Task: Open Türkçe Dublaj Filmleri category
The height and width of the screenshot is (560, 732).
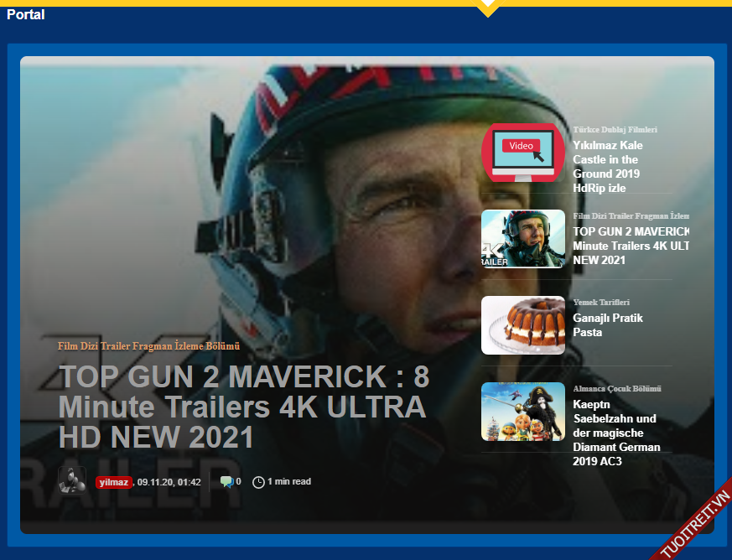Action: 615,130
